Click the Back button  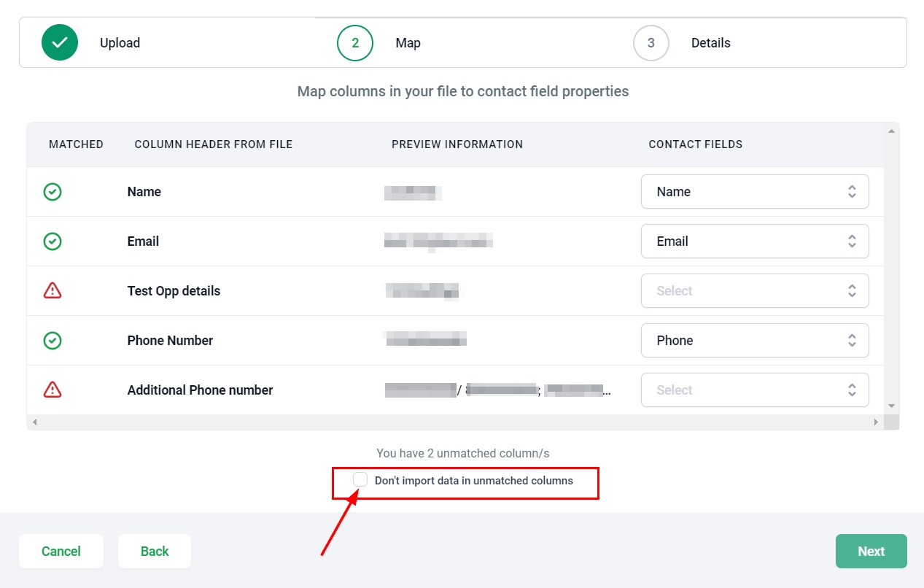[x=155, y=552]
